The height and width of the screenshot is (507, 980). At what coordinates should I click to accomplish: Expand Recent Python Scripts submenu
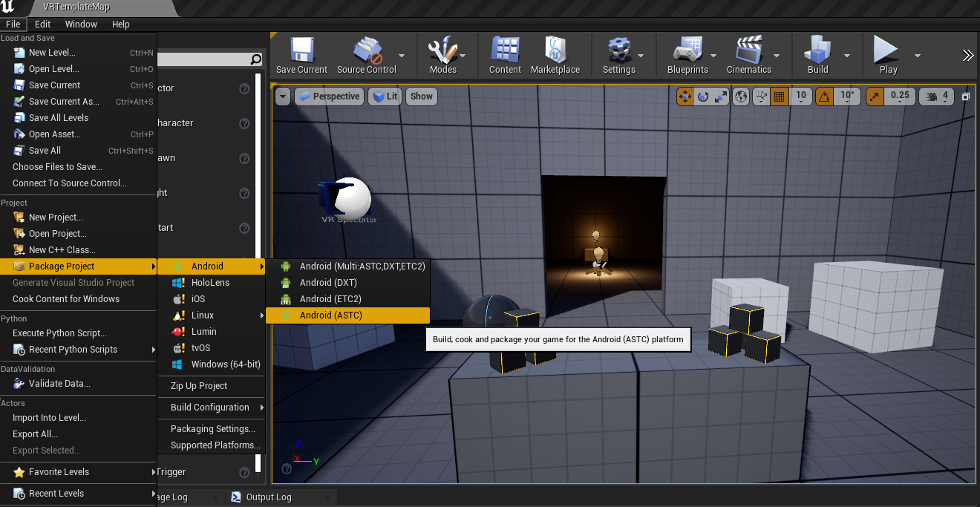click(x=79, y=350)
